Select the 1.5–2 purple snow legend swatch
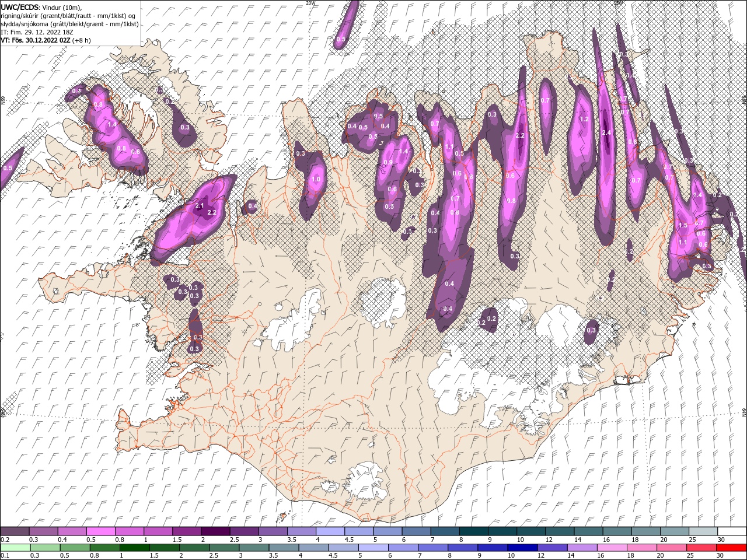Image resolution: width=747 pixels, height=560 pixels. (186, 531)
